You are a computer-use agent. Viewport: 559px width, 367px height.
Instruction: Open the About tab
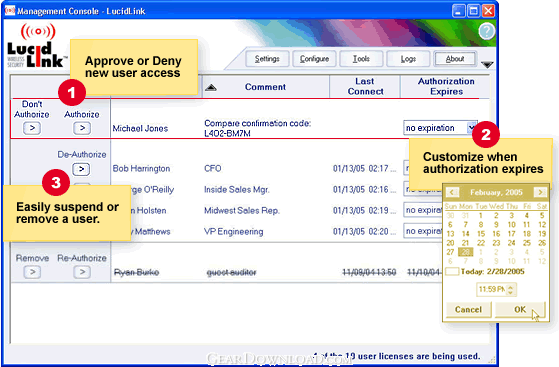click(455, 59)
